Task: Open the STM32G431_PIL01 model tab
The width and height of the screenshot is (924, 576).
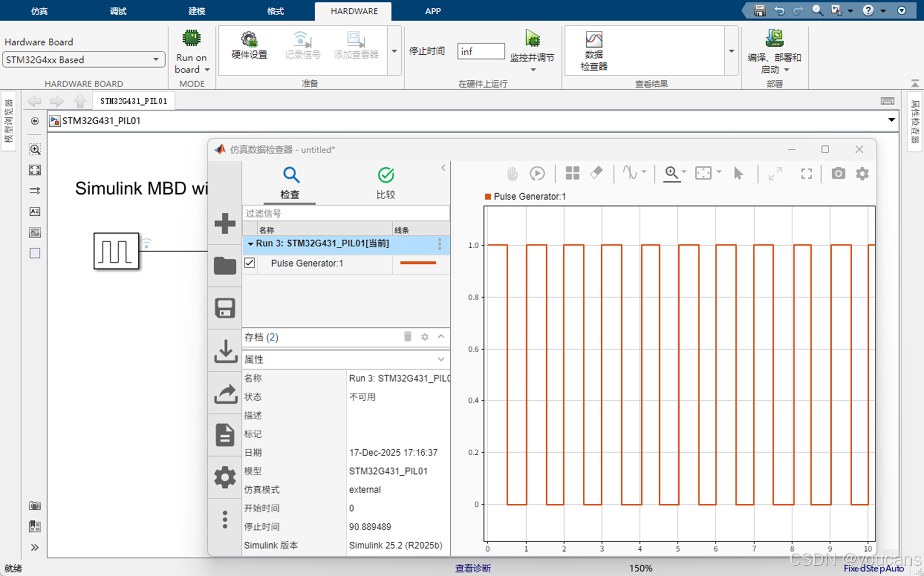Action: click(134, 101)
